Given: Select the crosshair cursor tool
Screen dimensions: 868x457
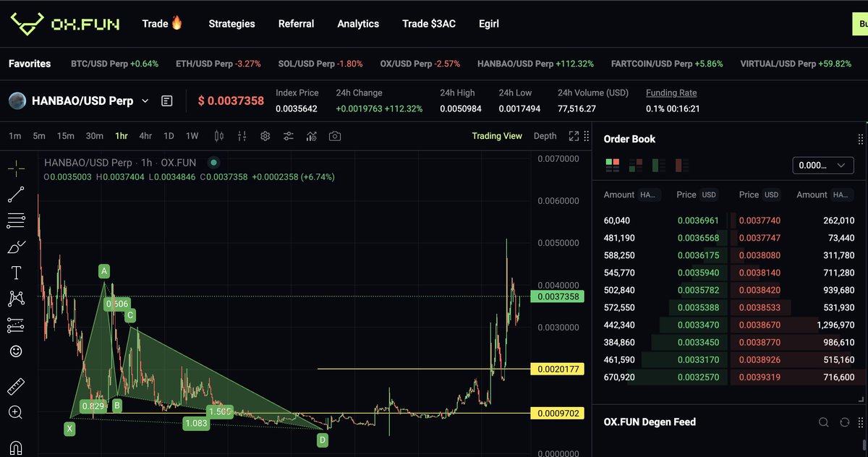Looking at the screenshot, I should (x=16, y=167).
